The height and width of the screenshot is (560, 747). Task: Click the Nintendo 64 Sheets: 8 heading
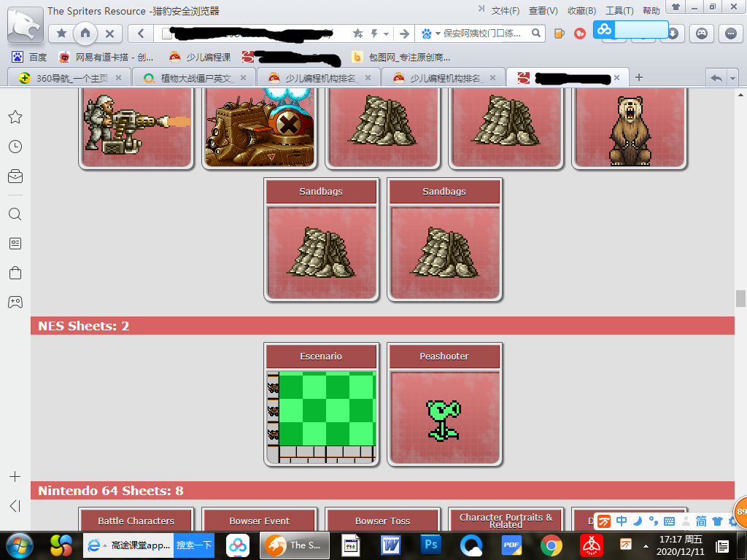click(x=111, y=491)
